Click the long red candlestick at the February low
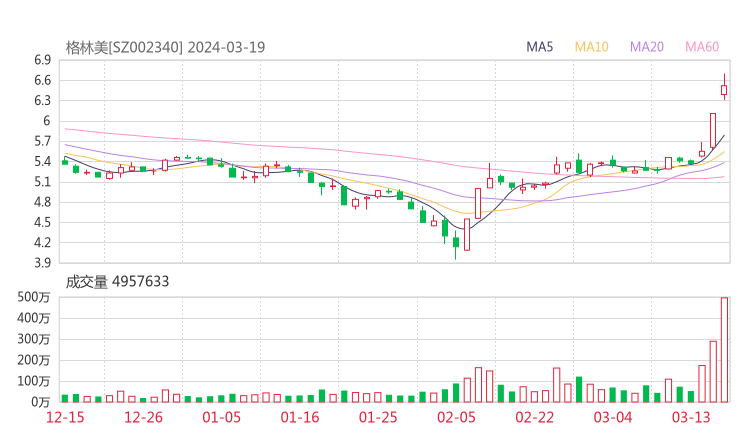 click(467, 234)
